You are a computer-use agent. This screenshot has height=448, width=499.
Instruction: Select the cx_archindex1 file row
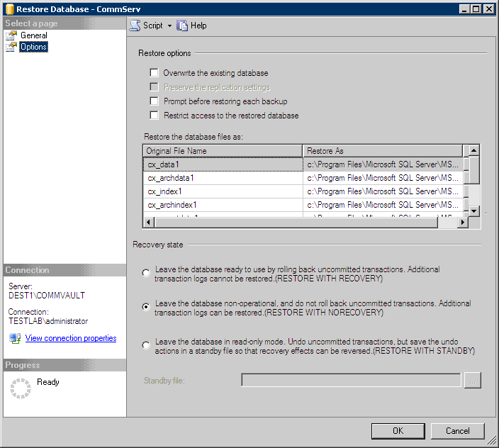pos(223,205)
